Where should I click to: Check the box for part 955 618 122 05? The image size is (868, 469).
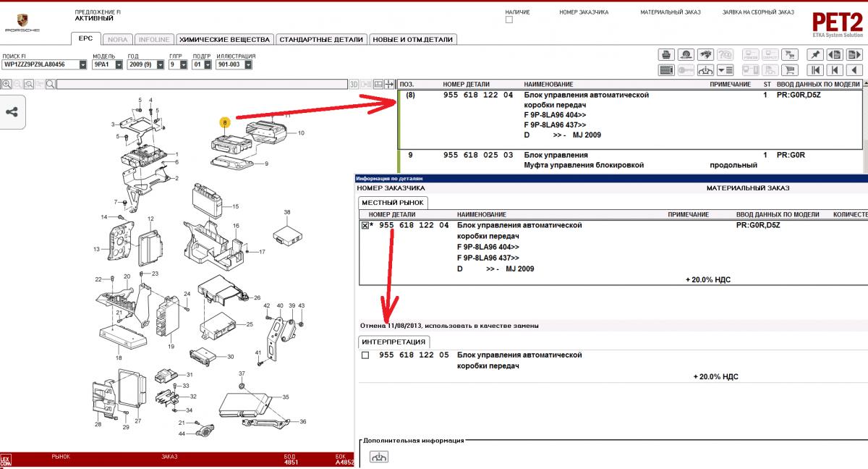click(x=365, y=355)
